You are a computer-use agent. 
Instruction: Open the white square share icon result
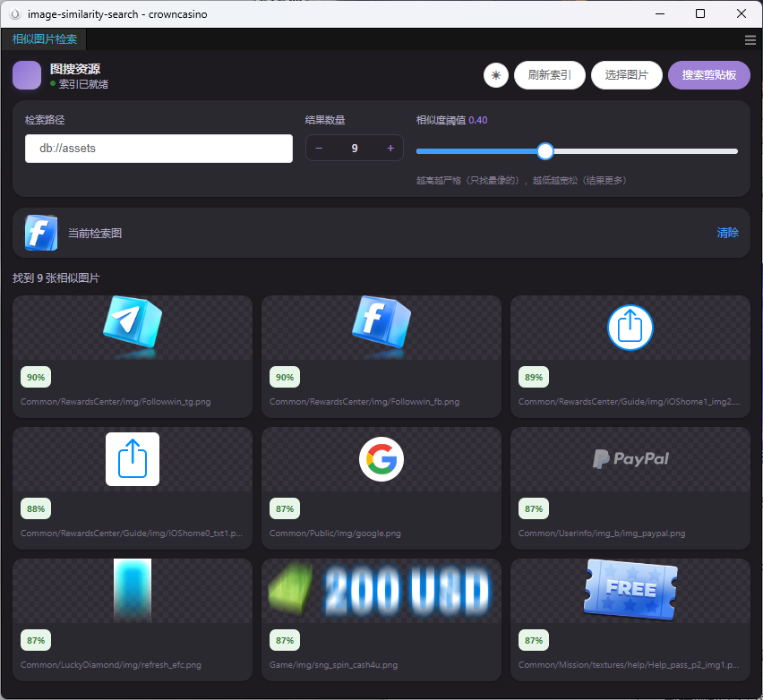[133, 459]
